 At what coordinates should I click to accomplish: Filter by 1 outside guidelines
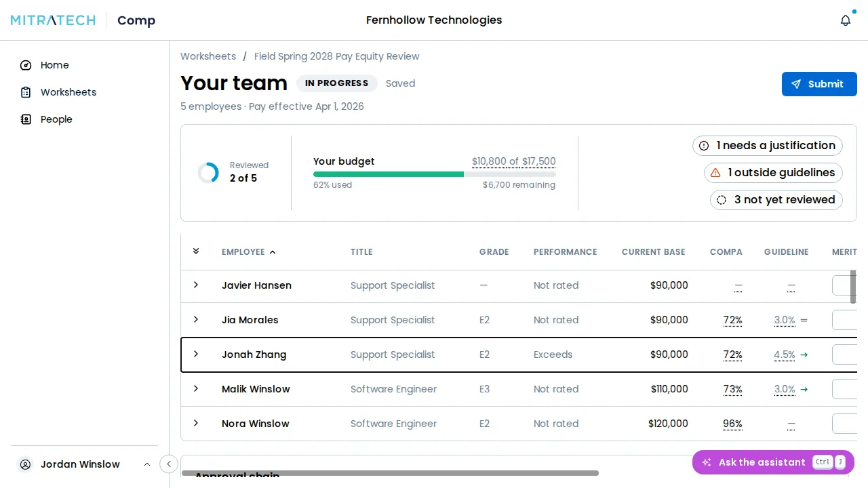click(774, 173)
